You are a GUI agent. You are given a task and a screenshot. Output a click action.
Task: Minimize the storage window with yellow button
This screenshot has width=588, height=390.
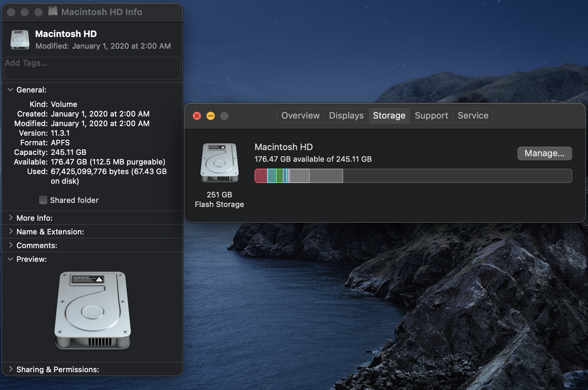pyautogui.click(x=211, y=116)
